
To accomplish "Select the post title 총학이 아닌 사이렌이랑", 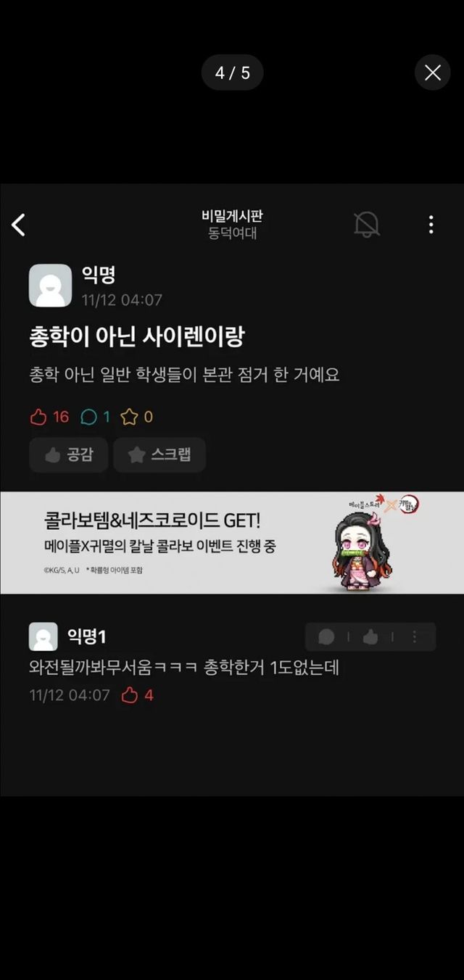I will (137, 337).
